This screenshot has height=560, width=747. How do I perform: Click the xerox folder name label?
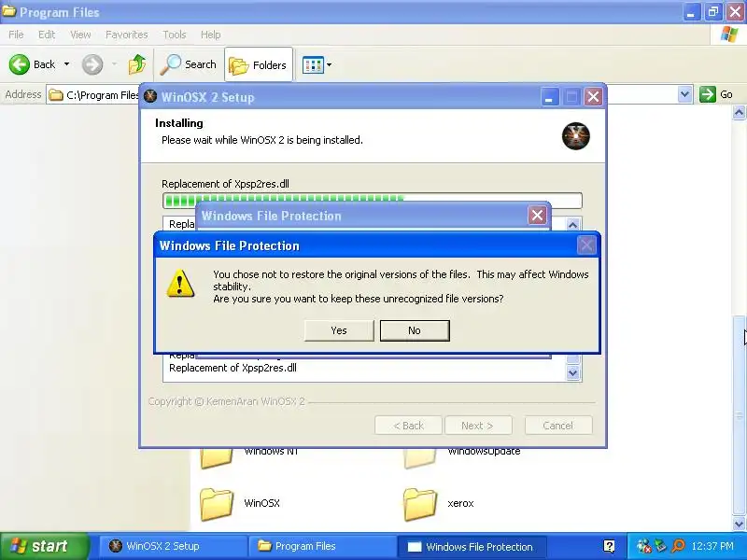460,503
